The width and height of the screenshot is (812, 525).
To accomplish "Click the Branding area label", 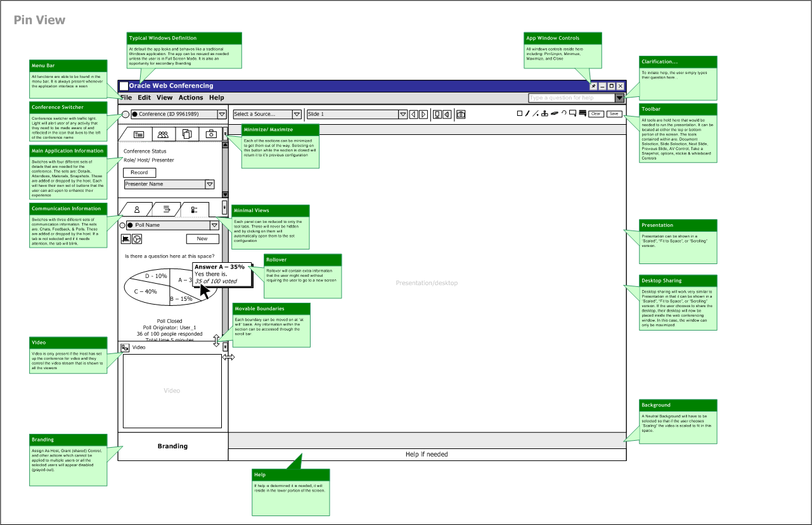I will [172, 446].
